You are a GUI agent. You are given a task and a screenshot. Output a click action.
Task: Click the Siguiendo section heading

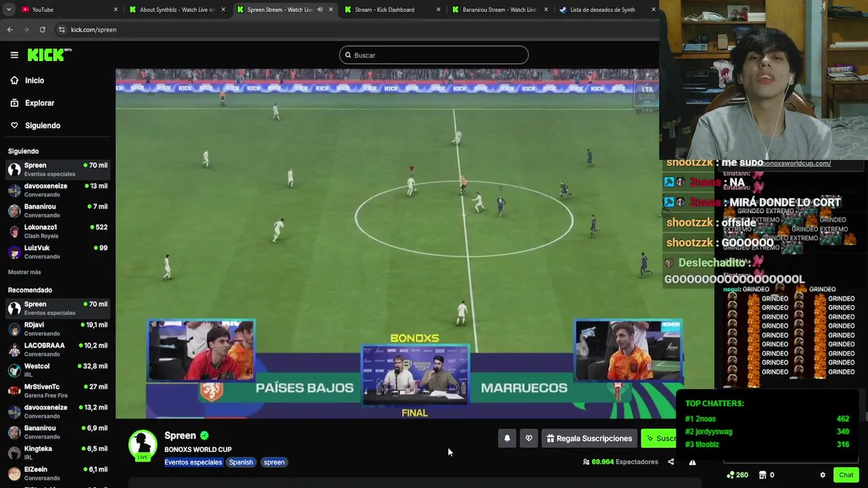point(23,151)
